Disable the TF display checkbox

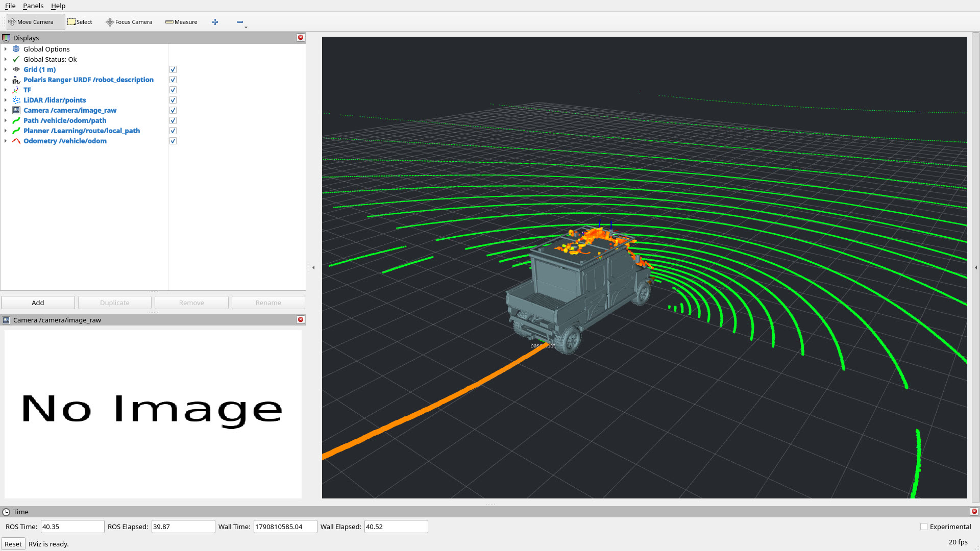(173, 90)
